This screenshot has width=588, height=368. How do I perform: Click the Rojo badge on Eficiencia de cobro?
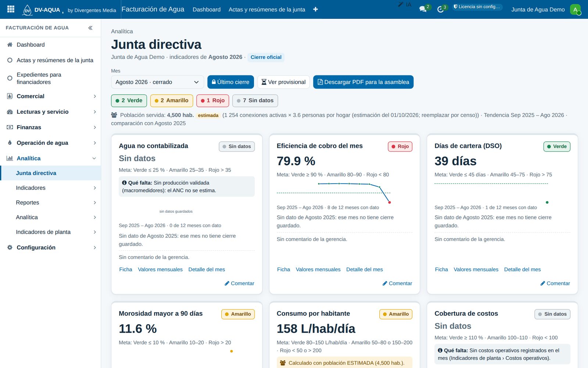tap(400, 146)
